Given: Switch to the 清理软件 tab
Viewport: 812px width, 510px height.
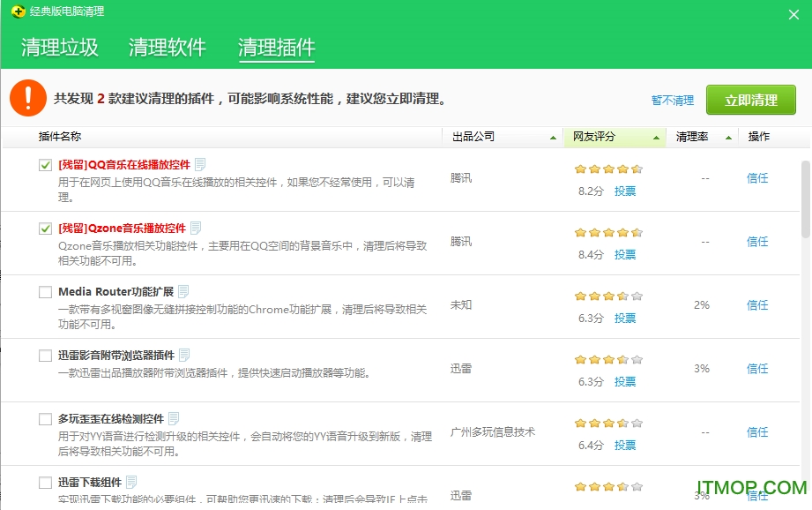Looking at the screenshot, I should (x=168, y=48).
